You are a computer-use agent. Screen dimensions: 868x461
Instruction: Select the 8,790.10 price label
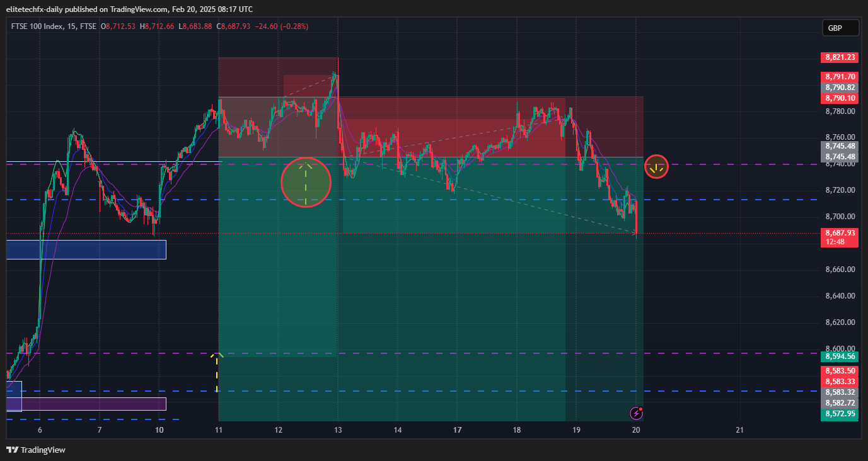(839, 98)
